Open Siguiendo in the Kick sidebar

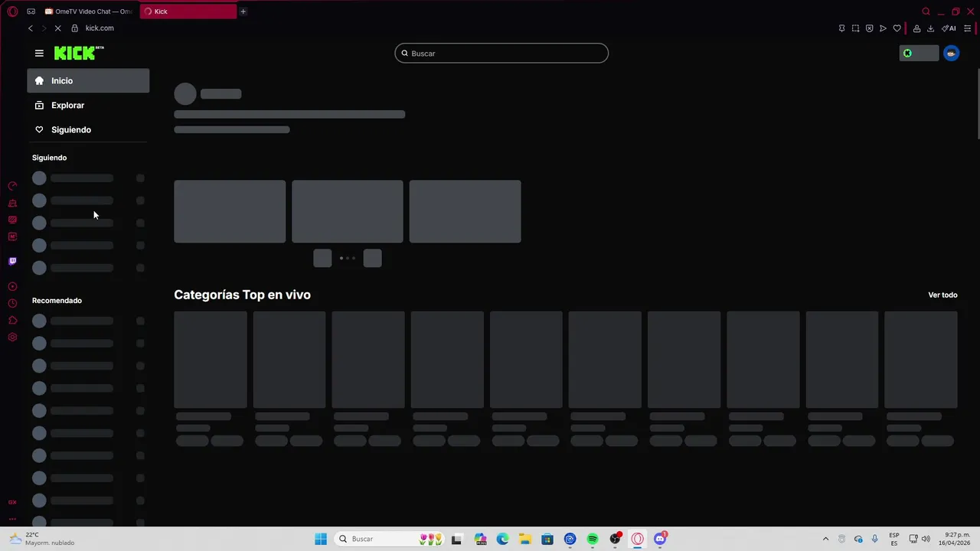(x=88, y=129)
